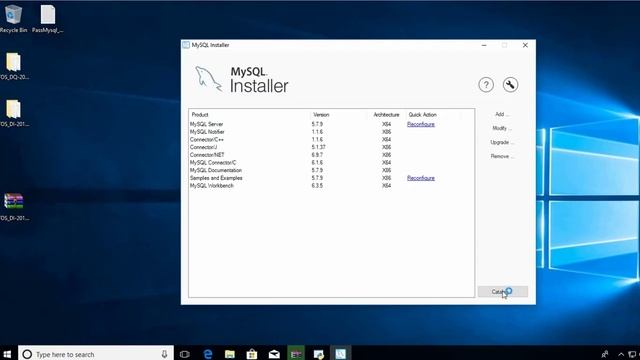Show hidden system tray icons
The image size is (640, 360).
point(621,354)
